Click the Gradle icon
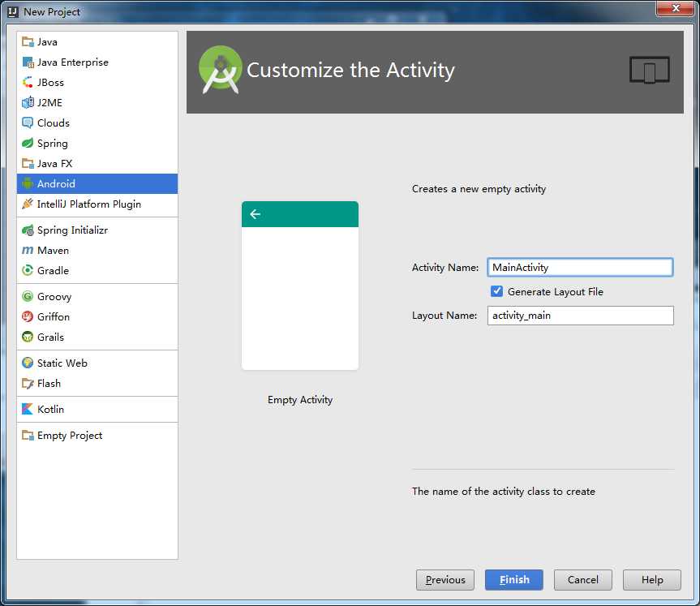 coord(28,270)
